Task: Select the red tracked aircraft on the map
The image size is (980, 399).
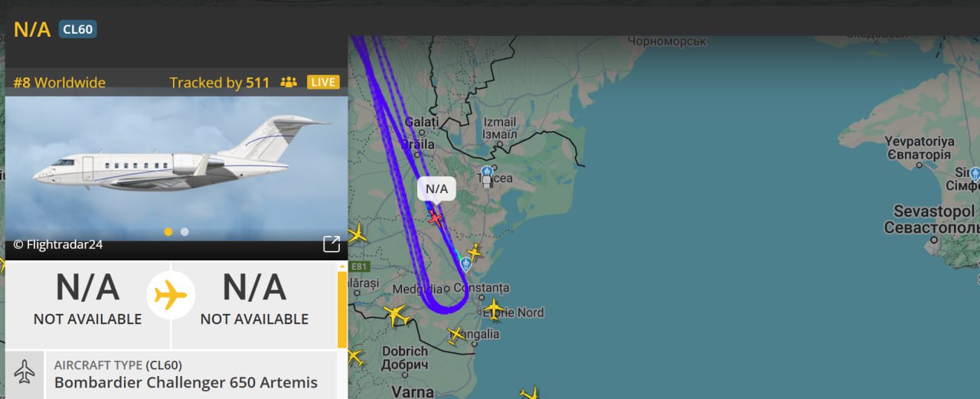Action: [436, 217]
